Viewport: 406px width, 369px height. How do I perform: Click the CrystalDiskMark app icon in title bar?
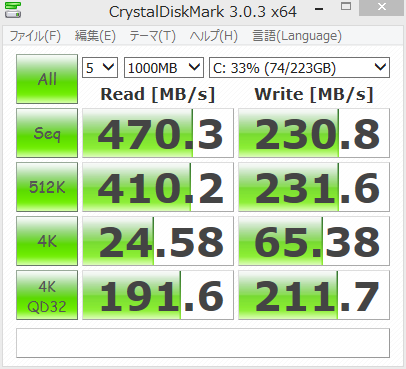(13, 10)
